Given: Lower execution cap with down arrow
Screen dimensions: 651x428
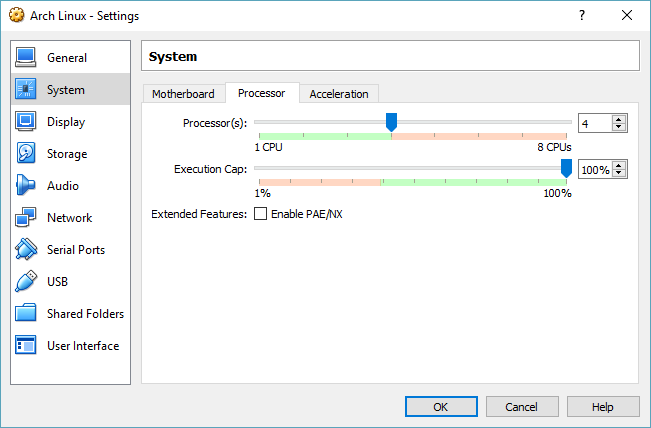Looking at the screenshot, I should click(x=619, y=173).
